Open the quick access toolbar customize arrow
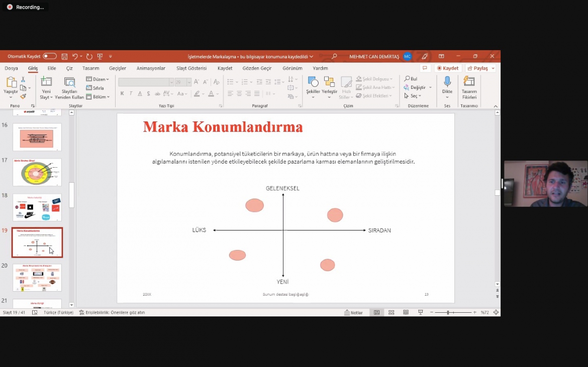This screenshot has width=588, height=367. point(110,57)
